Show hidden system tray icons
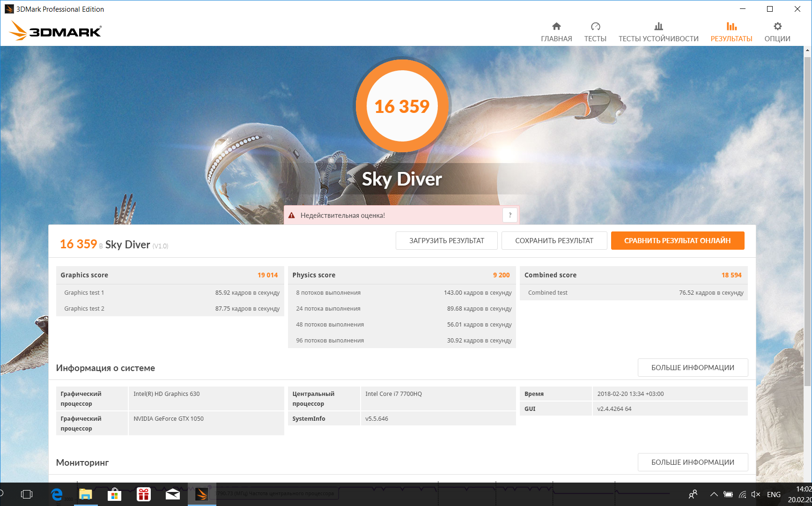Viewport: 812px width, 506px height. [714, 494]
